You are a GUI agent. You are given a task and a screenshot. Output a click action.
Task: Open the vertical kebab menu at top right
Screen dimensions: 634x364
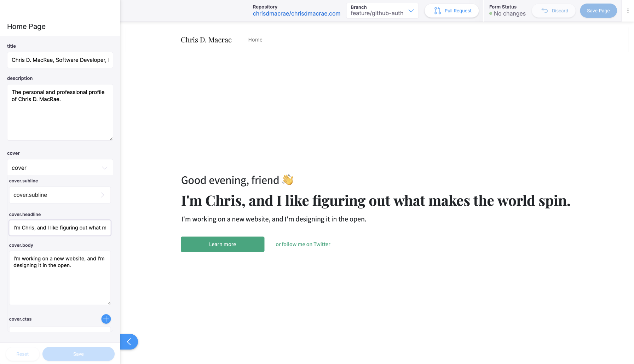(627, 11)
